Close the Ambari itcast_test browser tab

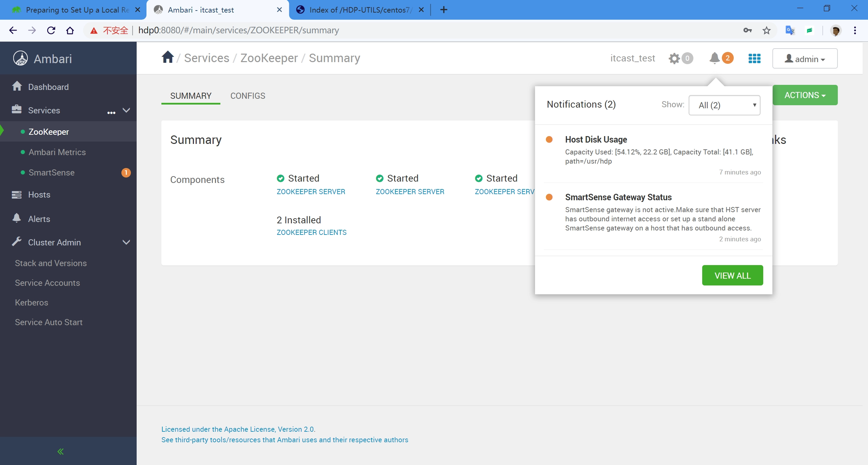point(279,10)
